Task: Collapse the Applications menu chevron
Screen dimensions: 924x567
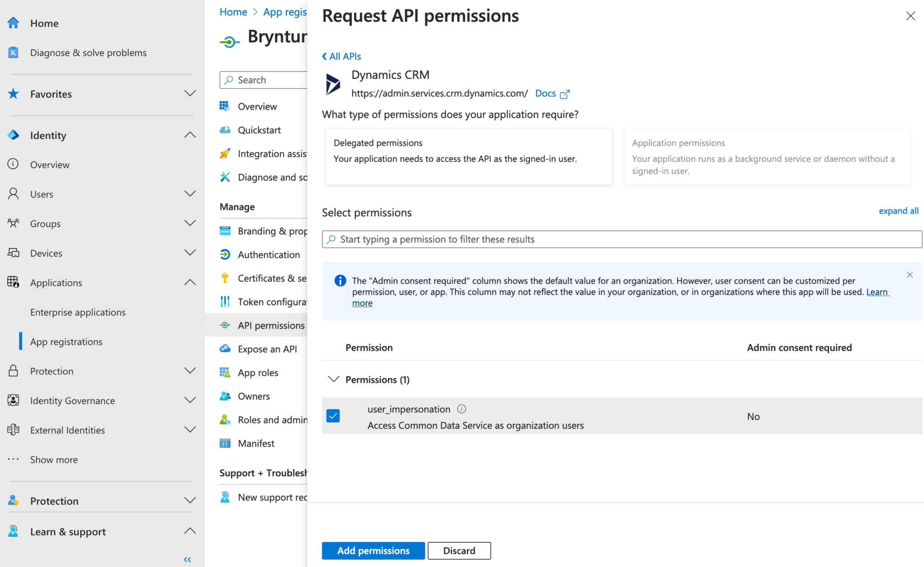Action: 190,282
